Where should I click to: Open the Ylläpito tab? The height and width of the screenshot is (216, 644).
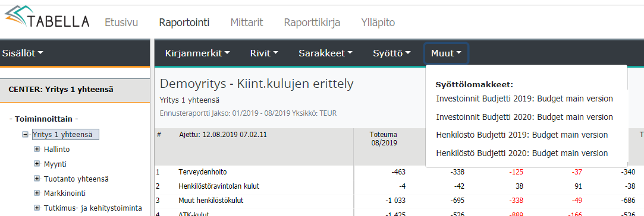[378, 23]
